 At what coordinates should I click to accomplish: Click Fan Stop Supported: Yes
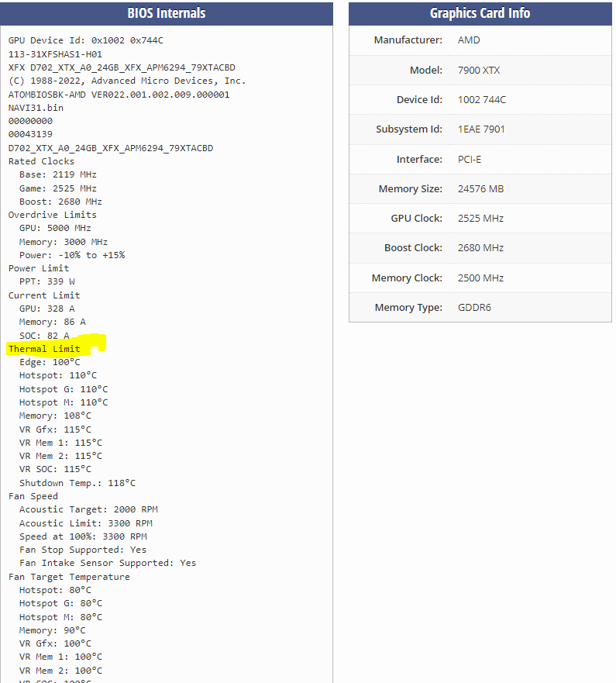83,550
